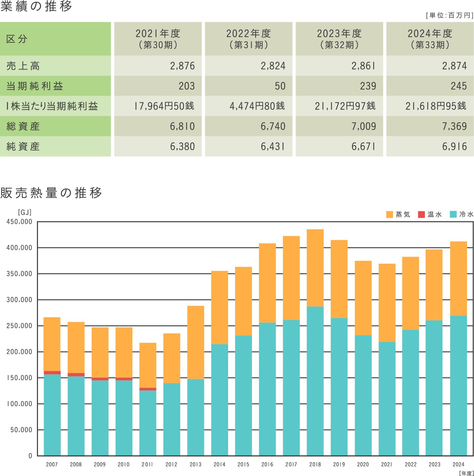Click the 2021年度 earnings per share value 17,964円50銭
474x476 pixels.
click(164, 106)
